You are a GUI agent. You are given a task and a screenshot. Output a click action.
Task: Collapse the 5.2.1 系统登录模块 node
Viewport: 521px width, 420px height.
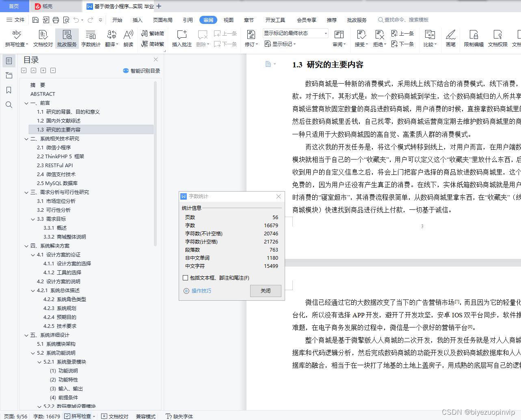pos(39,362)
